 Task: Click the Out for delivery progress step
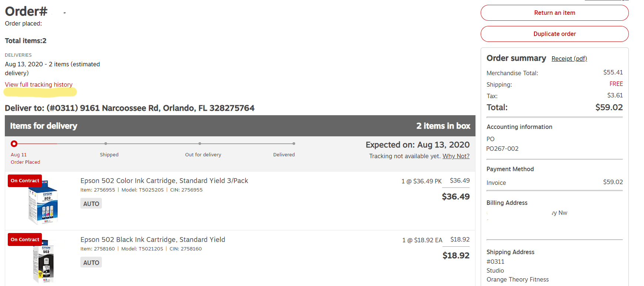200,143
